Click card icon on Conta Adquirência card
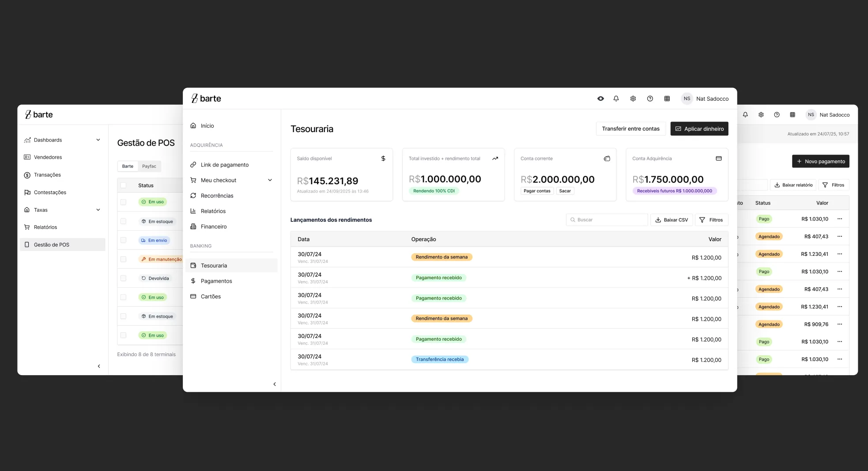The image size is (868, 471). tap(719, 158)
